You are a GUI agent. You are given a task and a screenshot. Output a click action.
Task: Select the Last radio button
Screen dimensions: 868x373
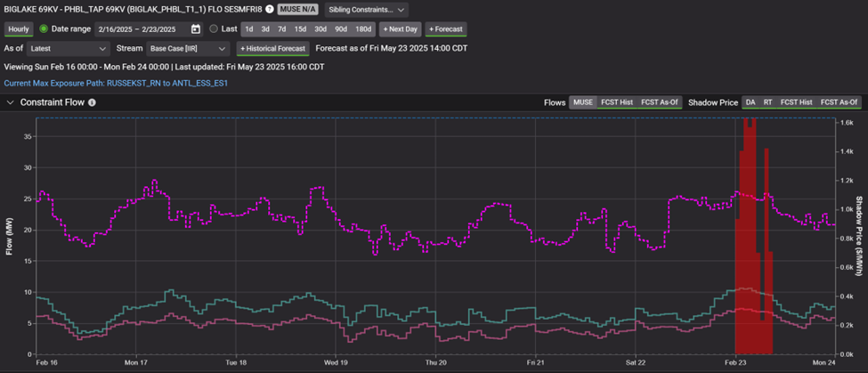[x=213, y=29]
